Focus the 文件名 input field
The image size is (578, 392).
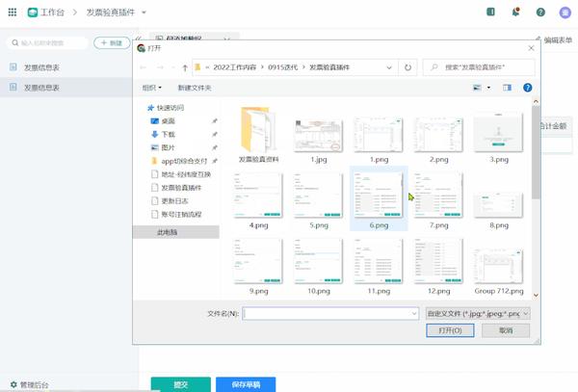pos(330,314)
